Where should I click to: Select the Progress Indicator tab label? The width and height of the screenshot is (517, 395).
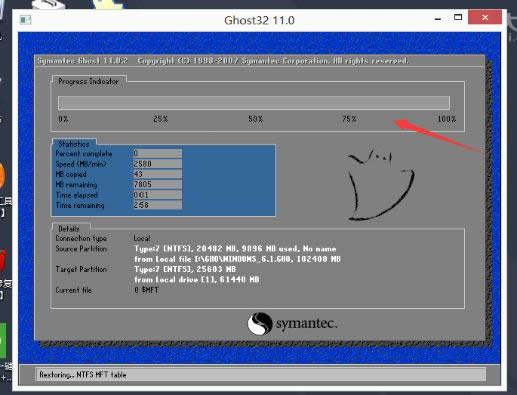coord(88,81)
